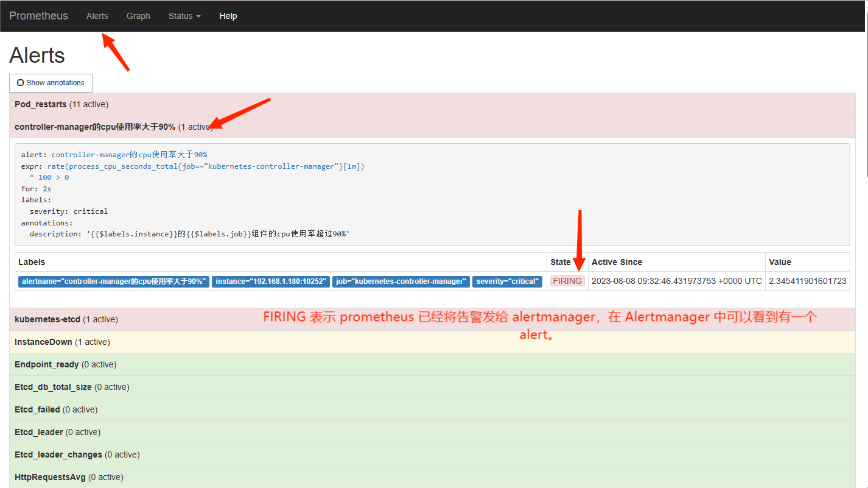Open the Alerts navigation tab
This screenshot has height=488, width=868.
point(97,16)
